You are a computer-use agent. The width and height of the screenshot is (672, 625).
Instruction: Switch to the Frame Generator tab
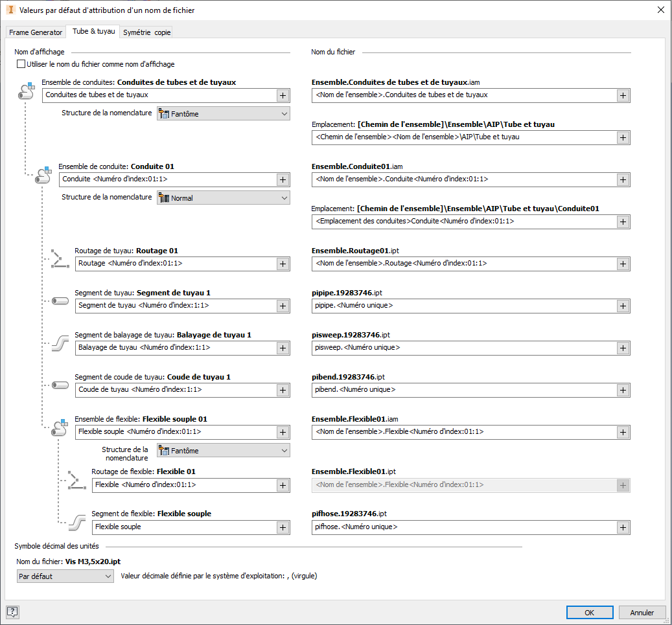[36, 32]
